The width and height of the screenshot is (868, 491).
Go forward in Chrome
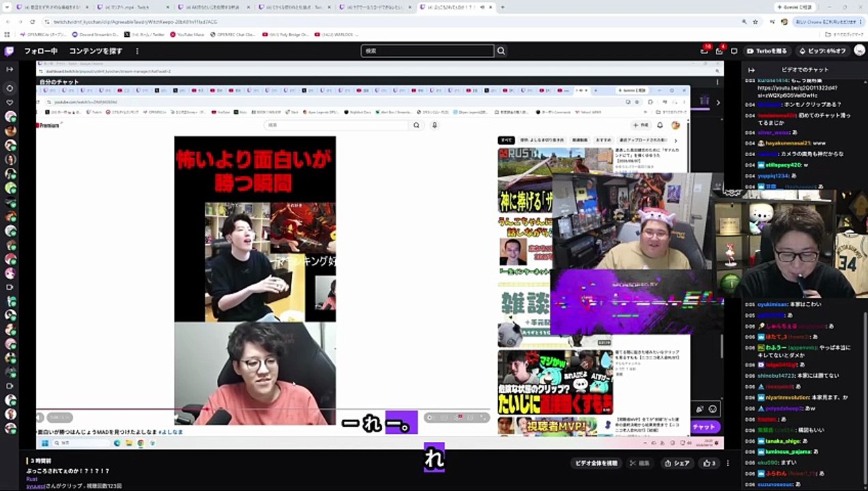click(20, 22)
